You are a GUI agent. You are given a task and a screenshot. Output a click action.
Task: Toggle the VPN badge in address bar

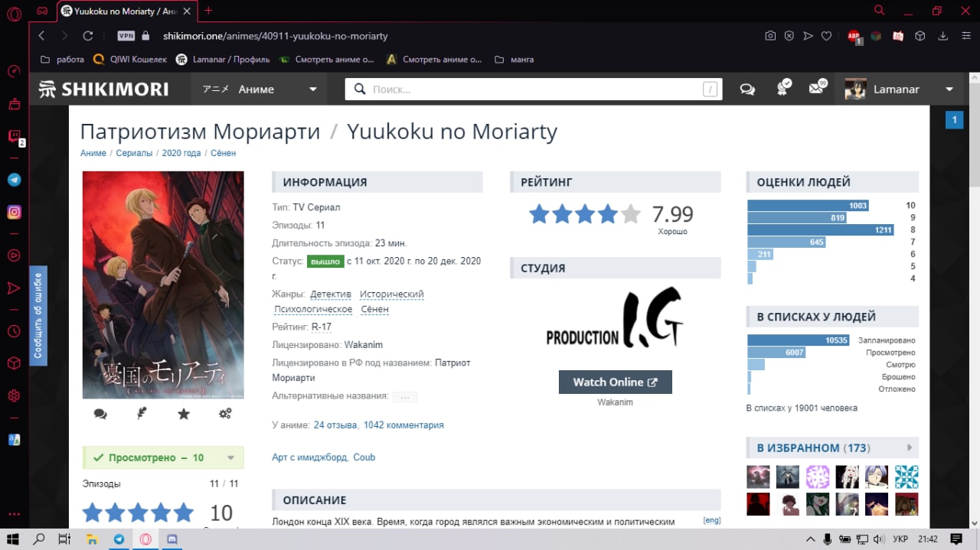[126, 36]
